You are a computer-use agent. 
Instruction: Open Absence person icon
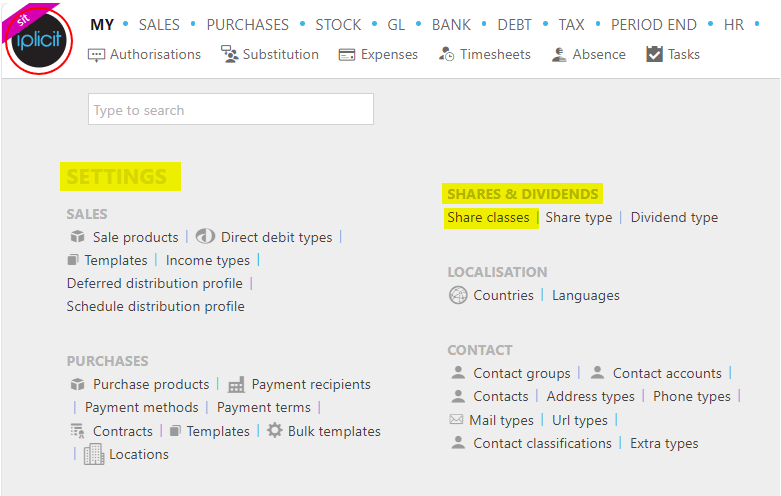pos(559,54)
